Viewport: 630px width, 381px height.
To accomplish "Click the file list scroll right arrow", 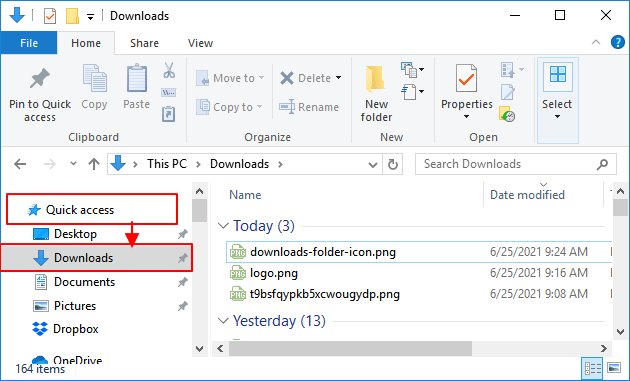I will [x=603, y=348].
